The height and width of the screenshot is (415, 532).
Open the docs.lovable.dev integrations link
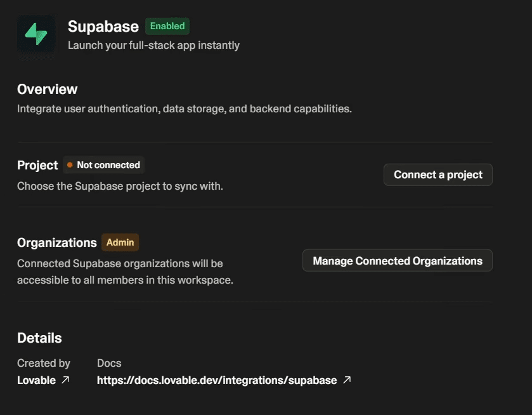(x=217, y=380)
